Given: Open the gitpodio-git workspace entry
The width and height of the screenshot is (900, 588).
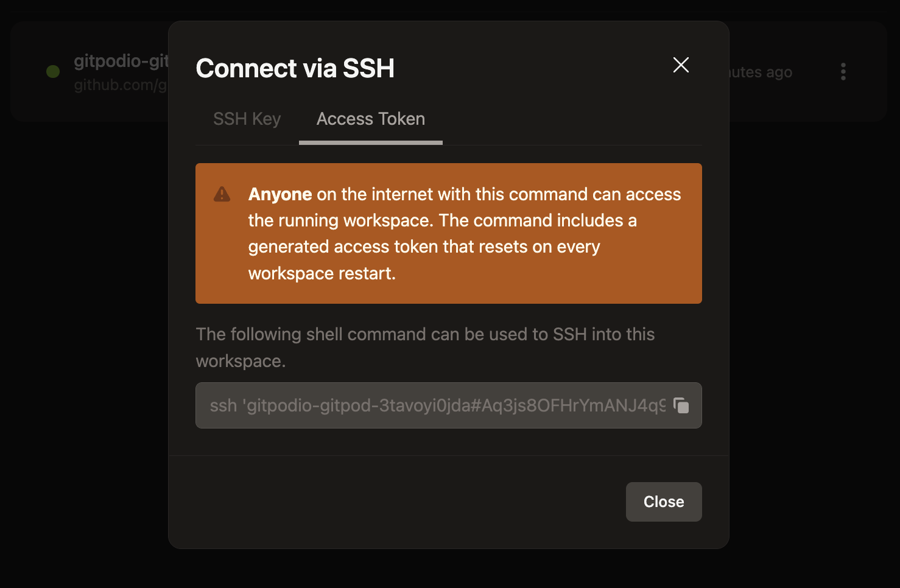Looking at the screenshot, I should pyautogui.click(x=121, y=61).
